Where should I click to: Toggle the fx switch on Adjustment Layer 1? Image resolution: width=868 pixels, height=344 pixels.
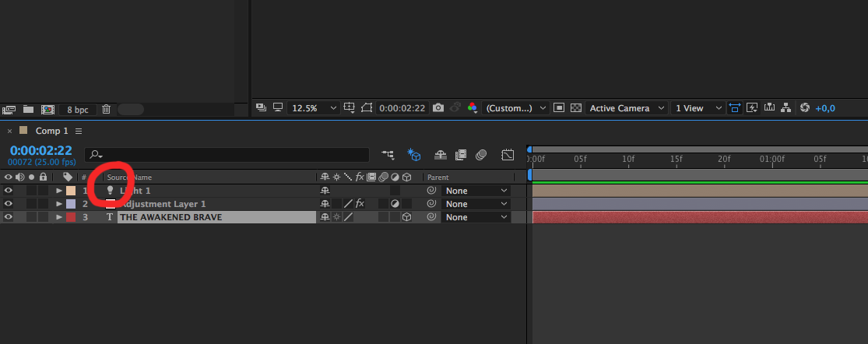pos(360,204)
